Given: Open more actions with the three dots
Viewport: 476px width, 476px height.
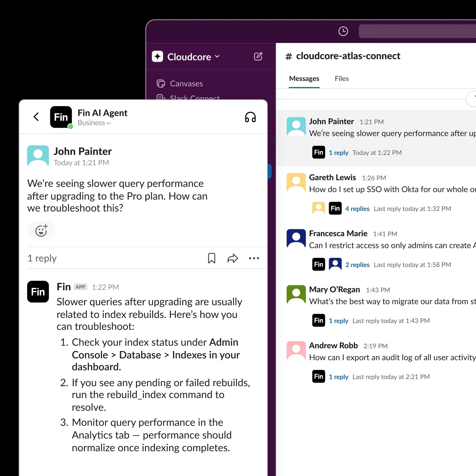Looking at the screenshot, I should coord(254,258).
